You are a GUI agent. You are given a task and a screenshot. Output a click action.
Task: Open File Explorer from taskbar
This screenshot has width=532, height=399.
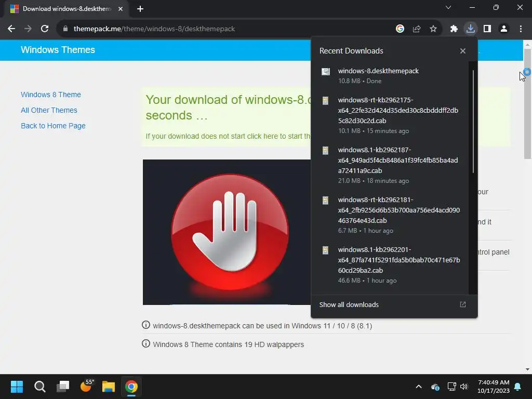pyautogui.click(x=109, y=387)
